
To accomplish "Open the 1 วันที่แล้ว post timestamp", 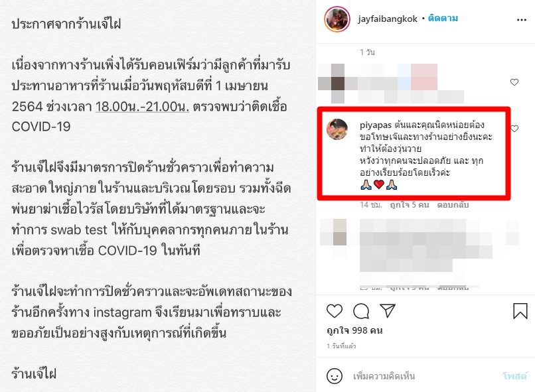I will [x=341, y=346].
